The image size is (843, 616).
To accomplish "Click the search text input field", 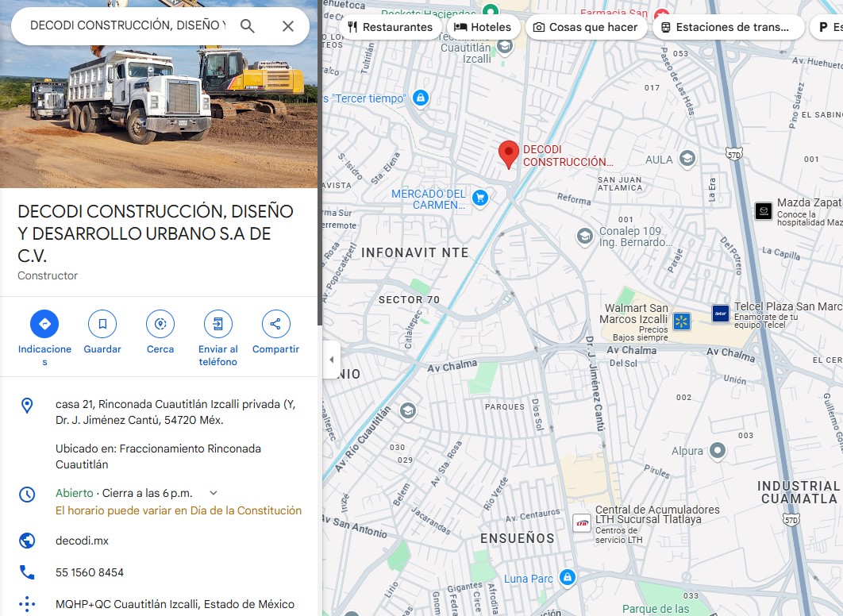I will coord(127,26).
